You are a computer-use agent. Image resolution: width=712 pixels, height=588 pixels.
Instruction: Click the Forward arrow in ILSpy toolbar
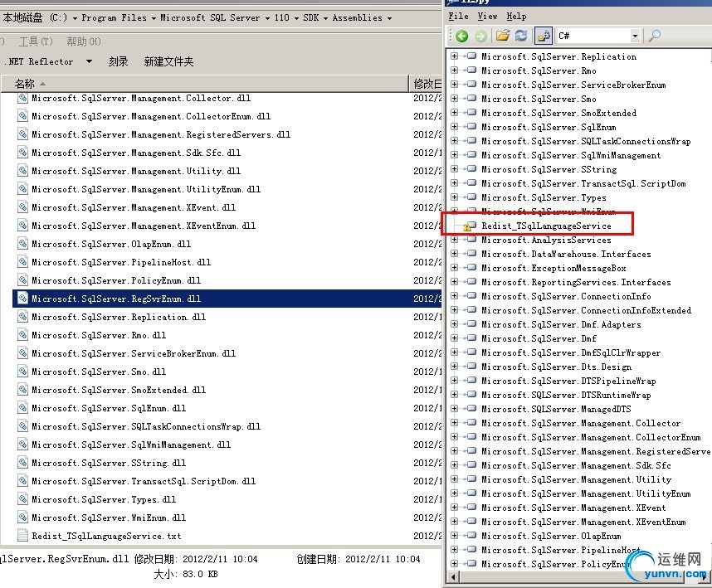480,36
